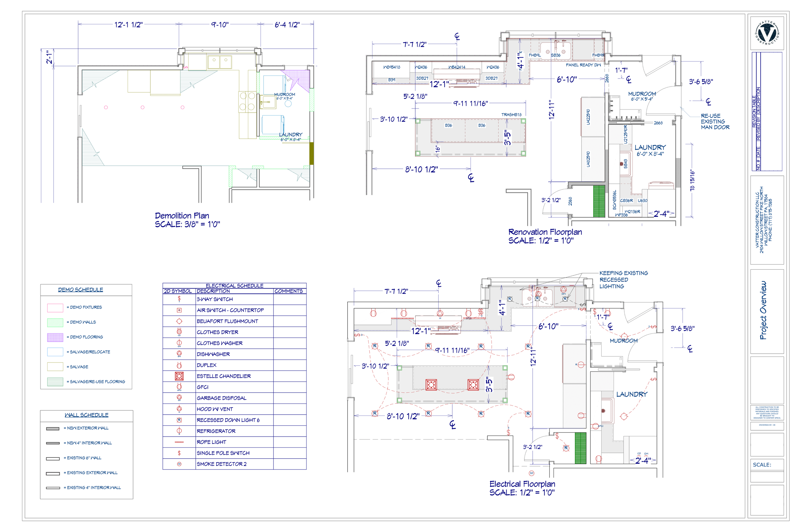Click the Demolition Plan title
Image resolution: width=798 pixels, height=532 pixels.
coord(182,216)
